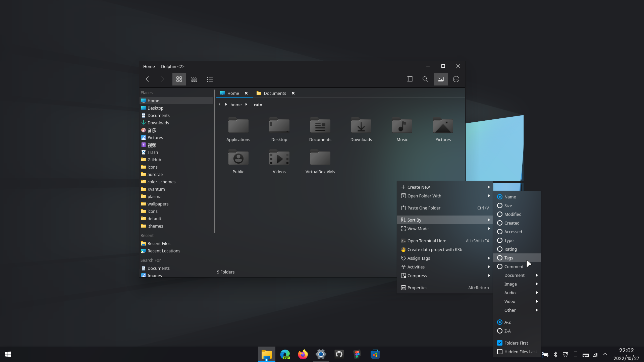Image resolution: width=644 pixels, height=362 pixels.
Task: Open search with the magnifier icon
Action: click(x=425, y=79)
